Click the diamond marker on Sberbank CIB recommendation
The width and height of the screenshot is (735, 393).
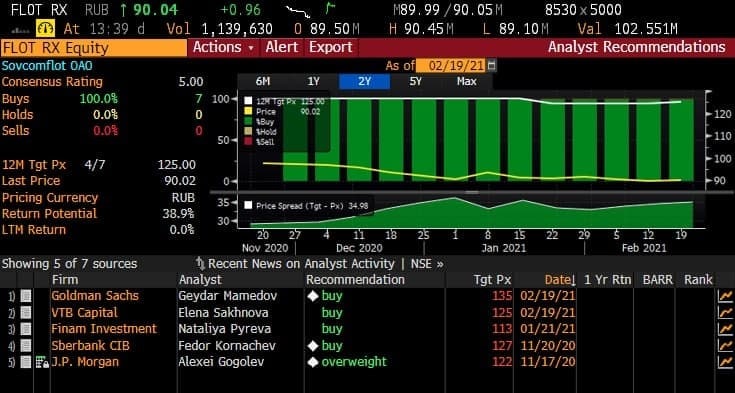tap(313, 346)
